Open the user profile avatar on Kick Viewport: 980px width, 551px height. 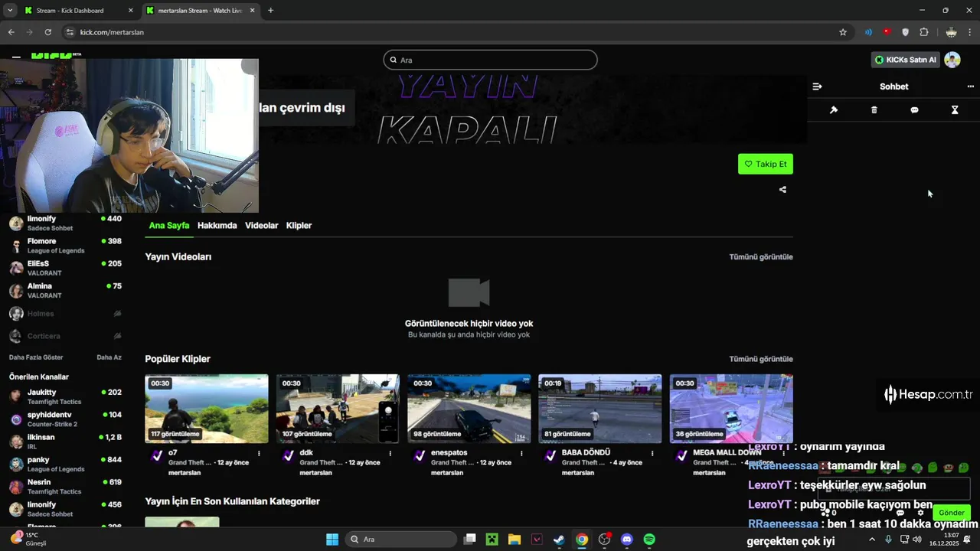tap(952, 60)
